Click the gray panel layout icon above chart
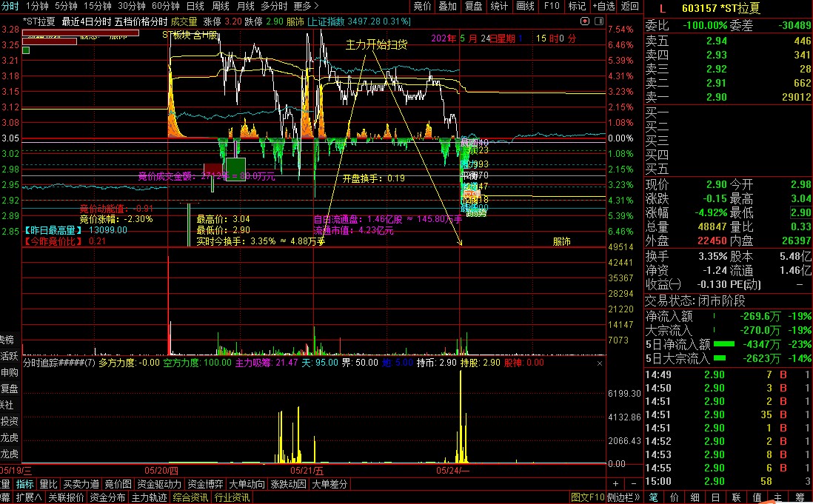This screenshot has height=504, width=813. point(599,21)
